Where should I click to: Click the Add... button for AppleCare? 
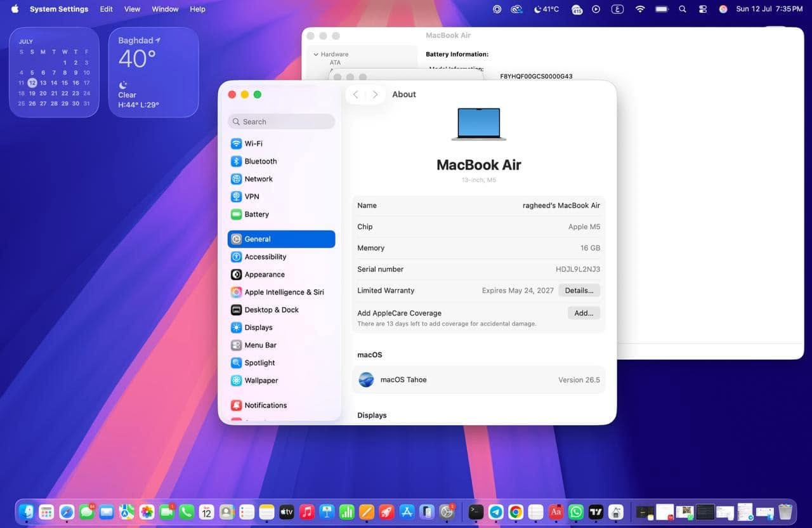tap(584, 313)
